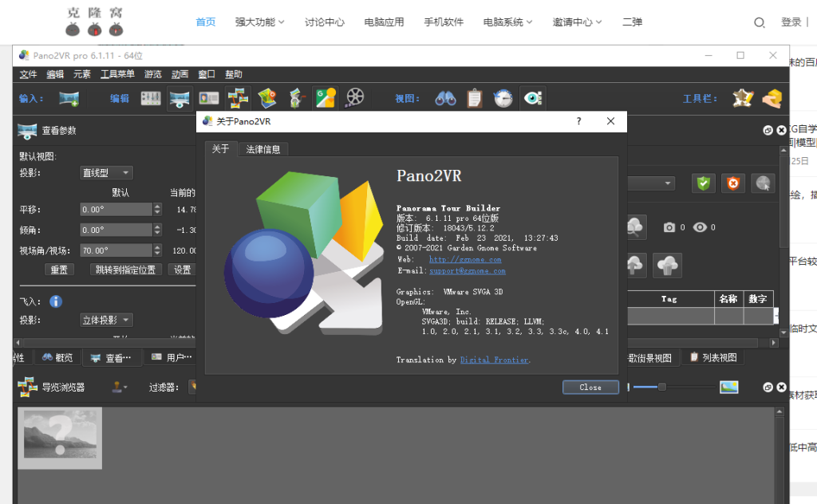
Task: Click the hand with package output icon
Action: 772,98
